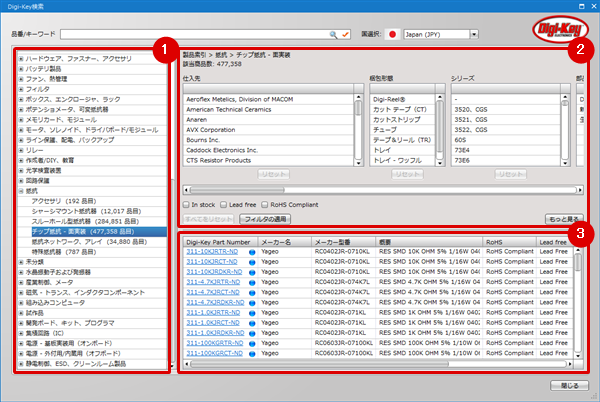The width and height of the screenshot is (600, 402).
Task: Click the Digi-Key logo
Action: coord(560,29)
